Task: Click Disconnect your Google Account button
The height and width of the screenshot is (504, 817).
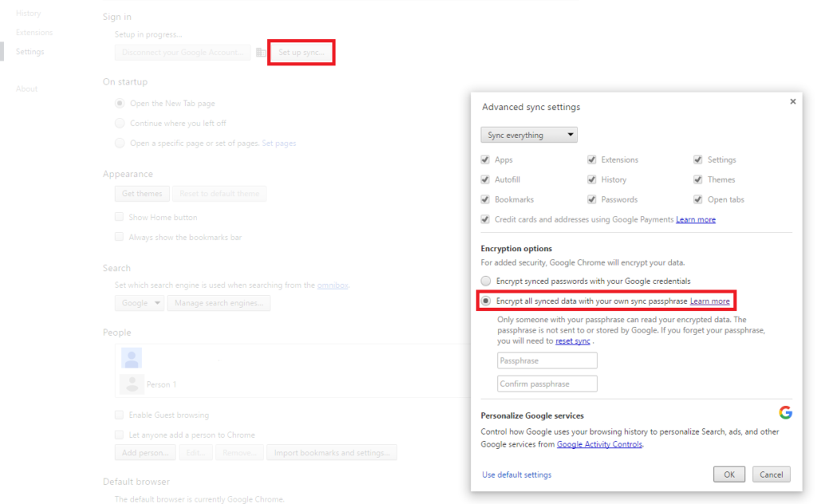Action: pos(183,52)
